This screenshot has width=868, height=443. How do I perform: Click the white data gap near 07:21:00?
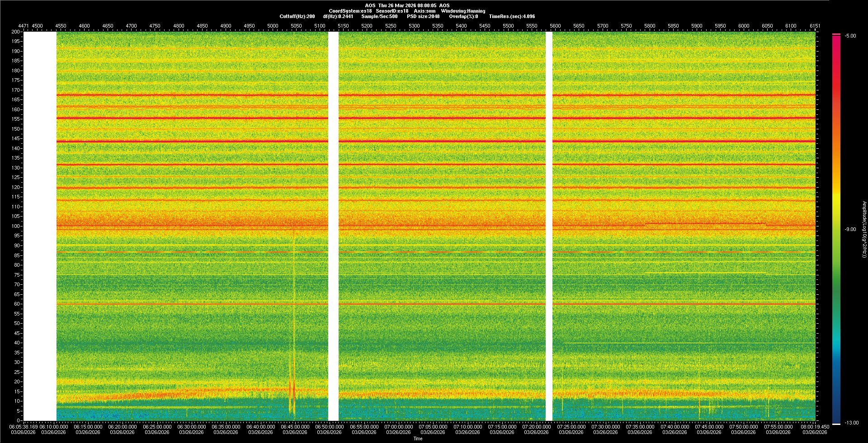(x=549, y=226)
